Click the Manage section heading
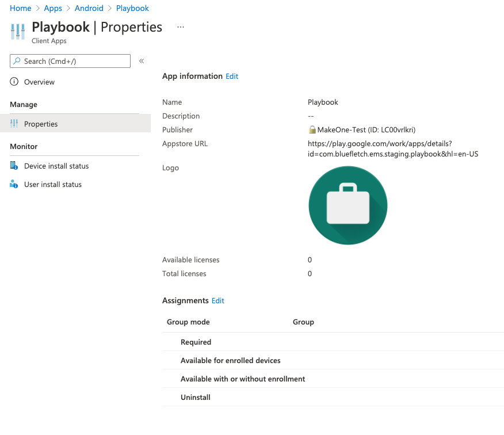The height and width of the screenshot is (435, 504). click(x=24, y=105)
